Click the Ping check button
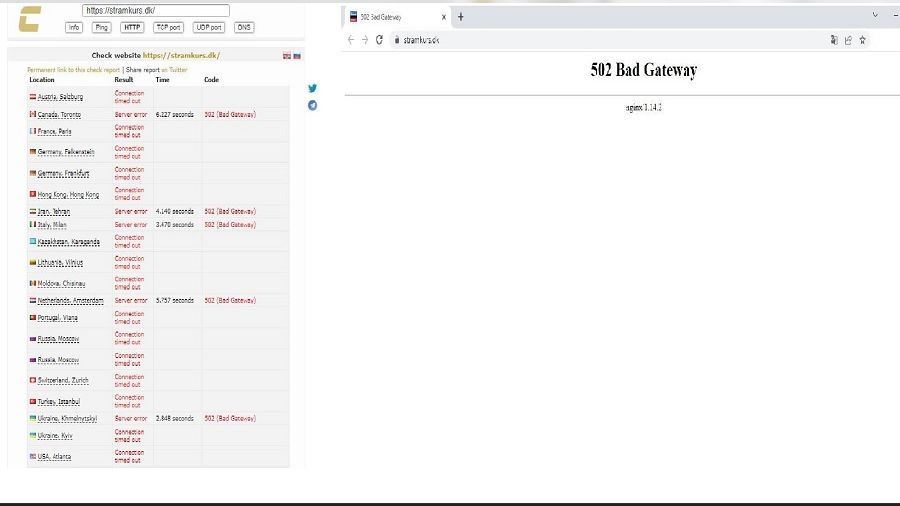The height and width of the screenshot is (506, 900). click(102, 27)
